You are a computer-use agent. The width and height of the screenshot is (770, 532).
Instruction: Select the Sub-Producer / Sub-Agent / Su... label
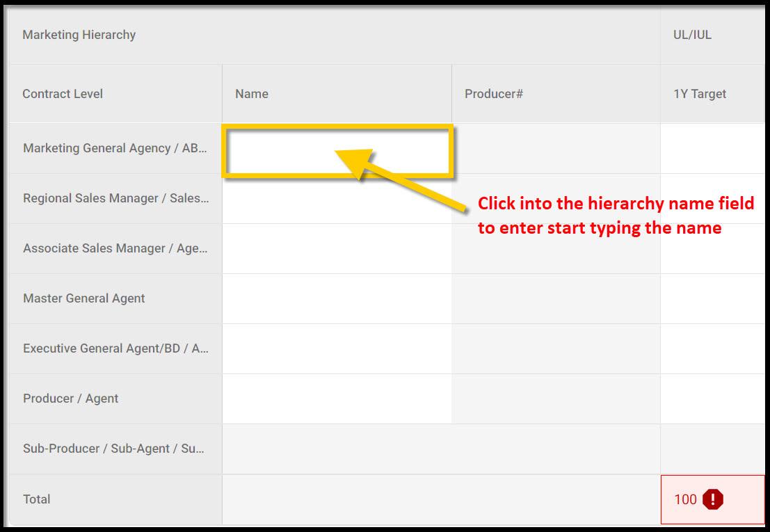(x=113, y=449)
